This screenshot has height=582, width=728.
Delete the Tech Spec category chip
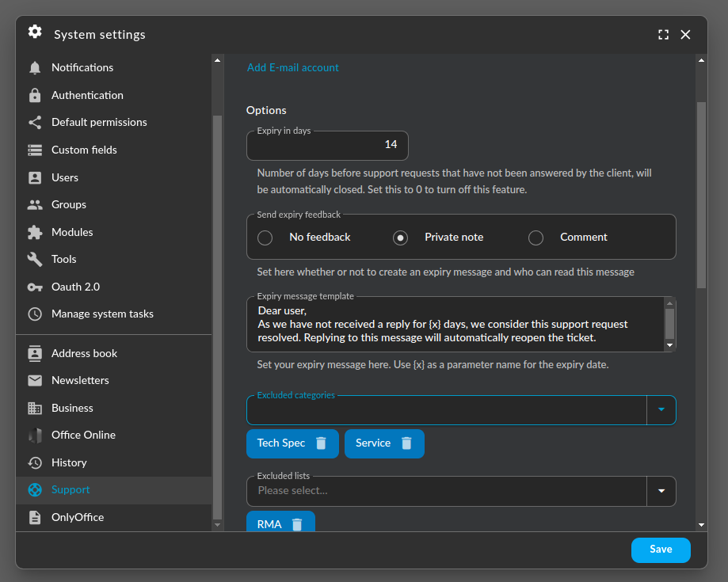click(x=321, y=443)
